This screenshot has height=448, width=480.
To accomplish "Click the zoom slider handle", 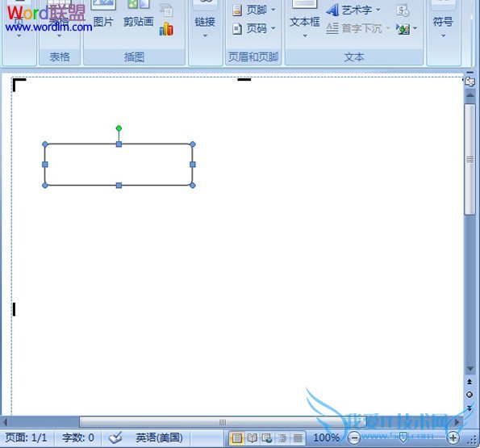I will (403, 438).
